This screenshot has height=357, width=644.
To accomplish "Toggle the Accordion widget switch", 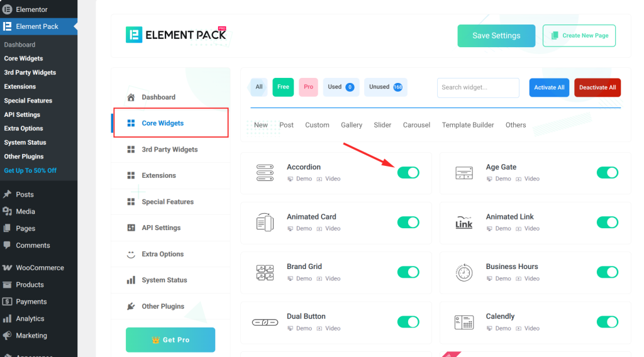I will click(408, 173).
